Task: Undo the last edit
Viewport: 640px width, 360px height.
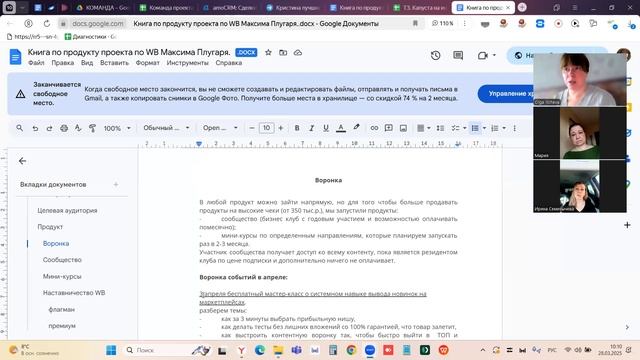Action: pyautogui.click(x=35, y=128)
